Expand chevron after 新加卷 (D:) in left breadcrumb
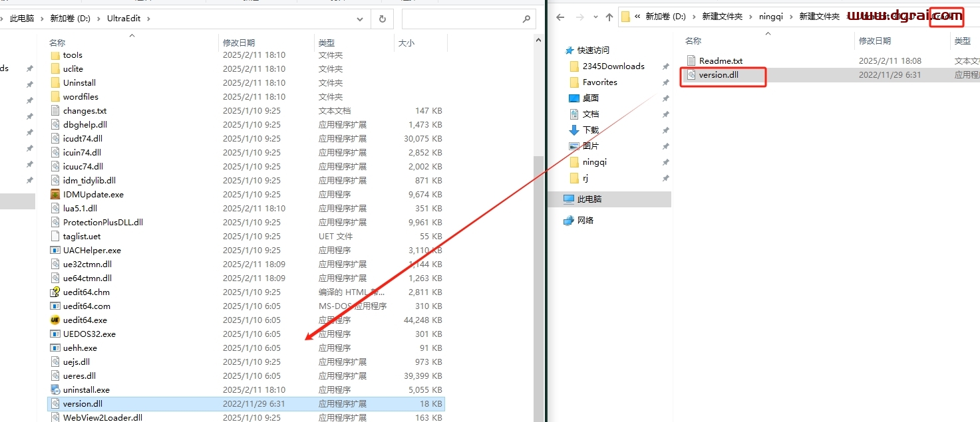Screen dimensions: 980x422 tap(97, 19)
